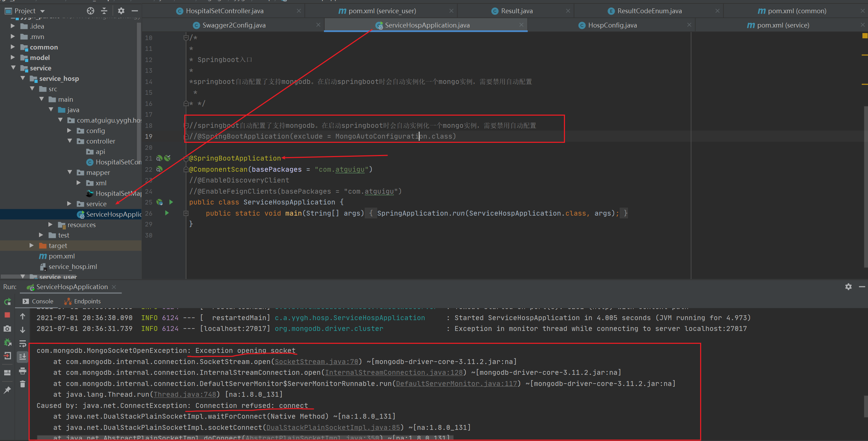Click the yellow warning marker atop the editor stripe

(865, 36)
